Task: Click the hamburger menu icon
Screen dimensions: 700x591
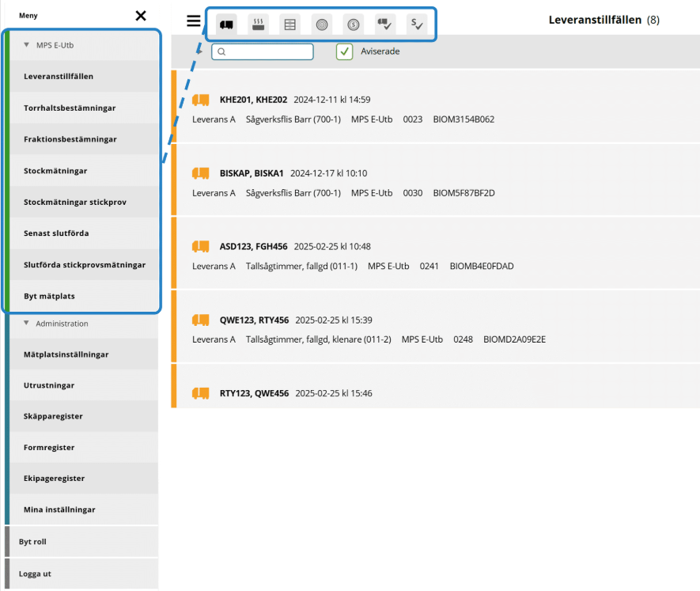Action: coord(194,21)
